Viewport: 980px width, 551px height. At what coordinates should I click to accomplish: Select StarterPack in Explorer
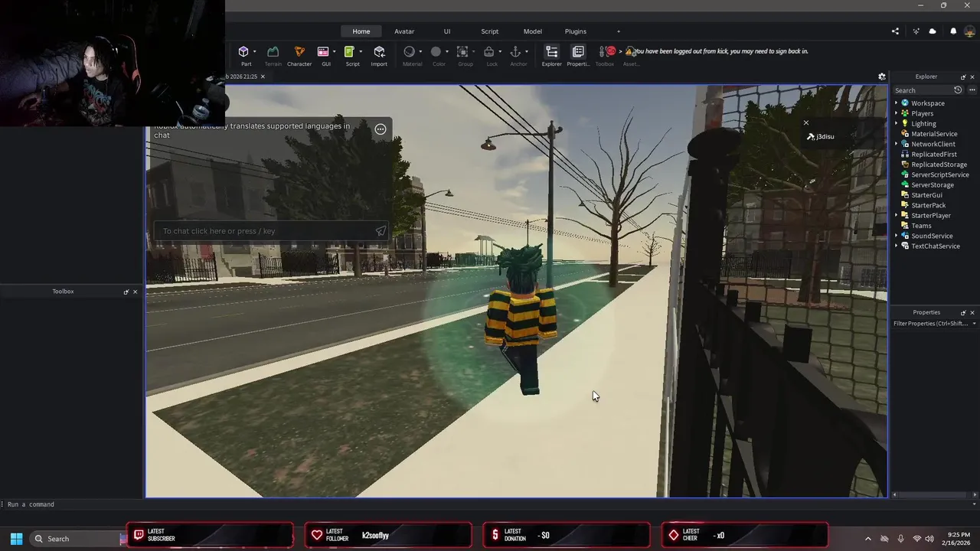click(928, 205)
